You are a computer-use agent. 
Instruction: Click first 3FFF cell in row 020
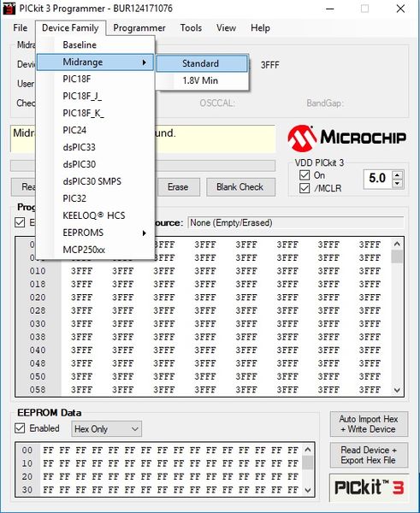(82, 298)
